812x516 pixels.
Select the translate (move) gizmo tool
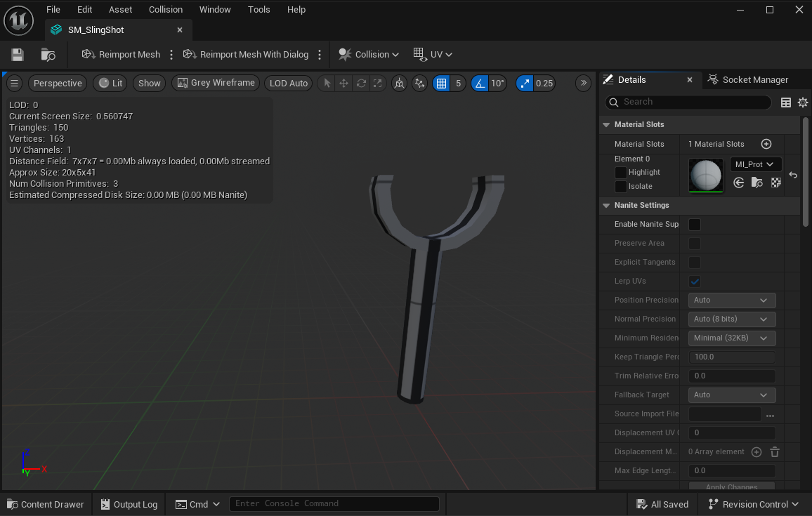tap(343, 83)
